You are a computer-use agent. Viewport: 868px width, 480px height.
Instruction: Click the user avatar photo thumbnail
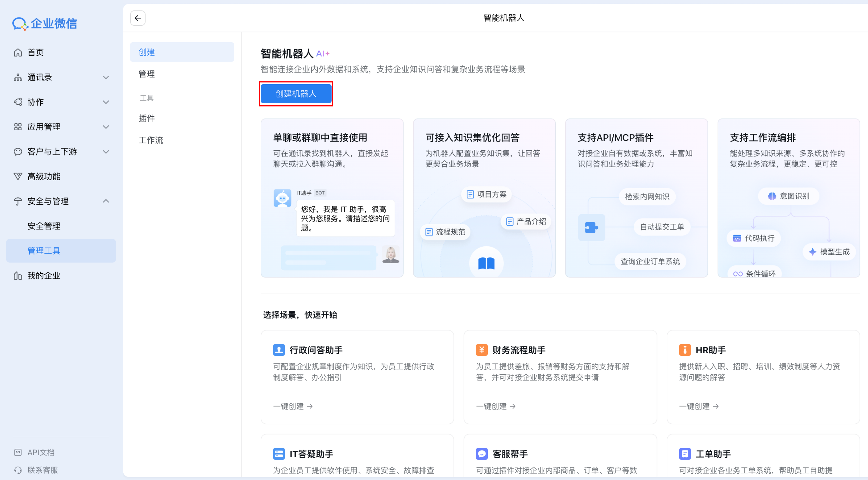click(x=391, y=255)
